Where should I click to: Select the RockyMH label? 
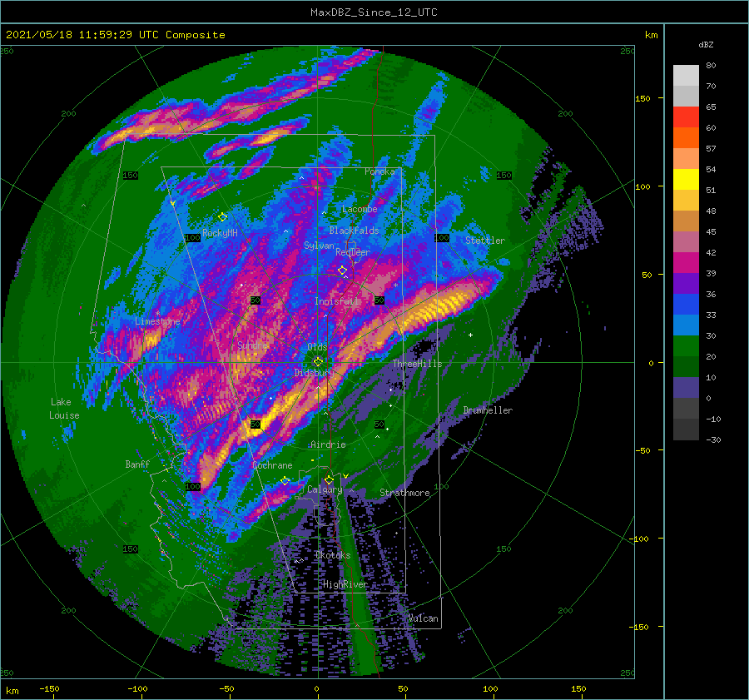coord(220,233)
